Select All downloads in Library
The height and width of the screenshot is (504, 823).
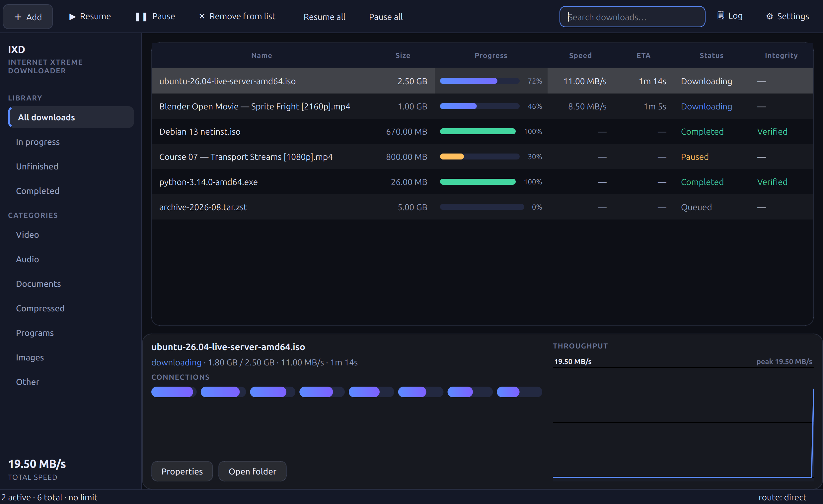71,117
